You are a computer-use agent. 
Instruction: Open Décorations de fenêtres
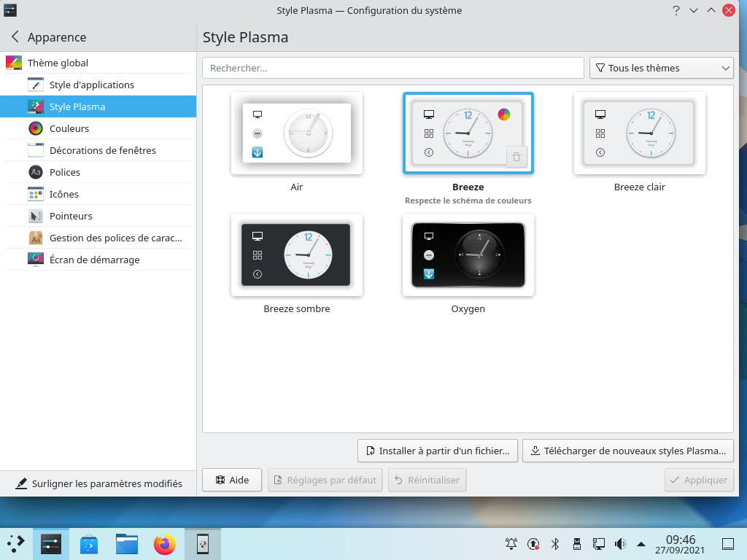coord(98,150)
